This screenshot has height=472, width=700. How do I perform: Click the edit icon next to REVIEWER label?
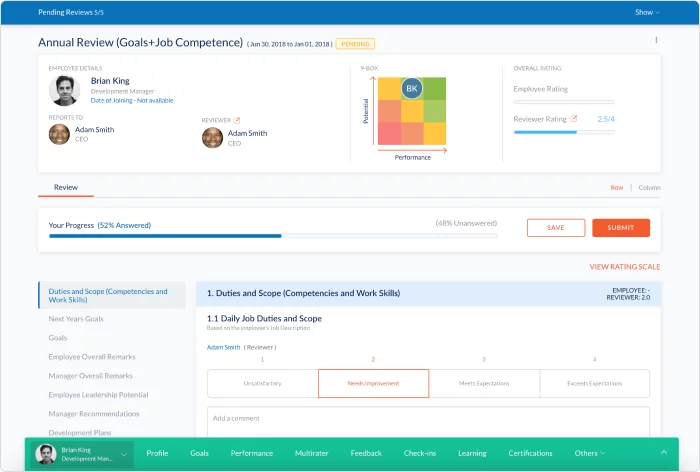(237, 120)
